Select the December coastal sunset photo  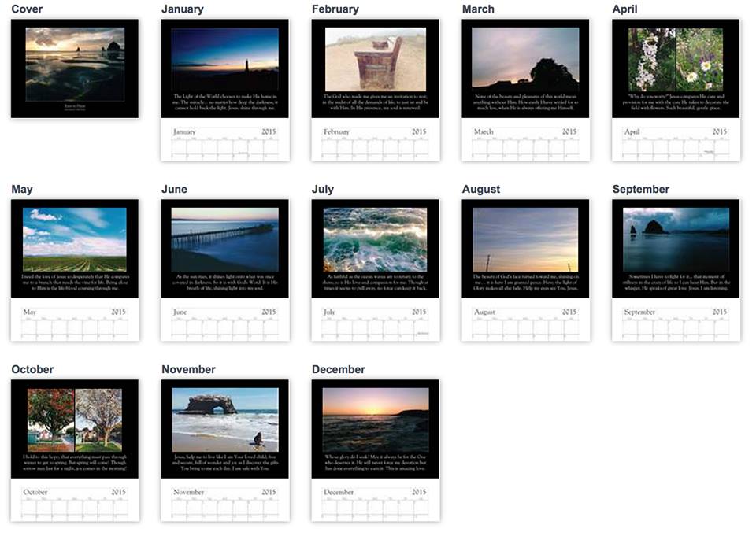tap(376, 420)
